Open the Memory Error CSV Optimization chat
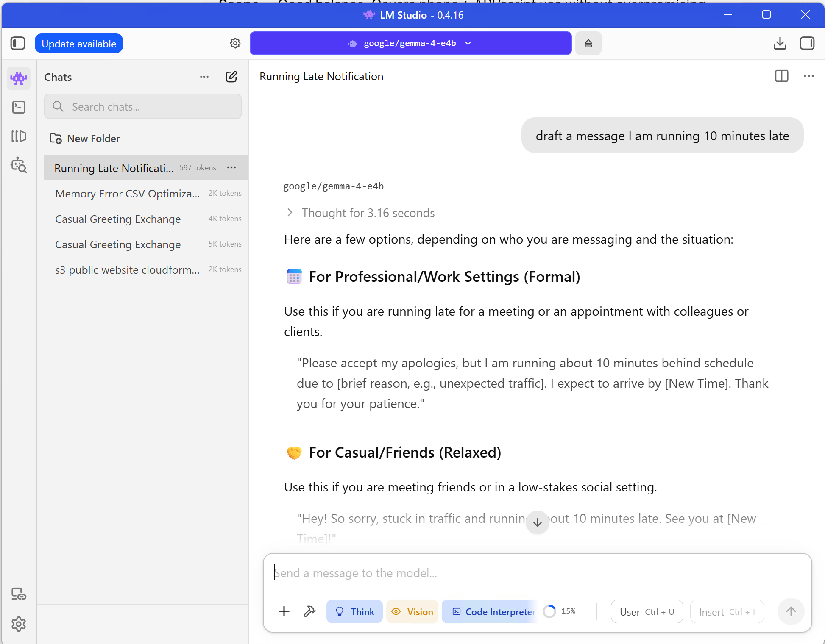This screenshot has width=825, height=644. tap(147, 193)
